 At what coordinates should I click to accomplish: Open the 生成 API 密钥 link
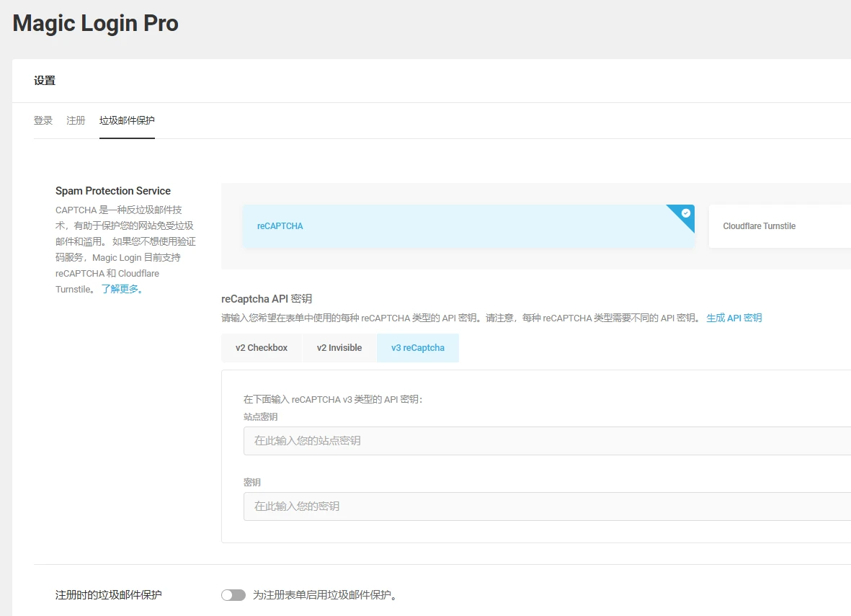[x=734, y=317]
